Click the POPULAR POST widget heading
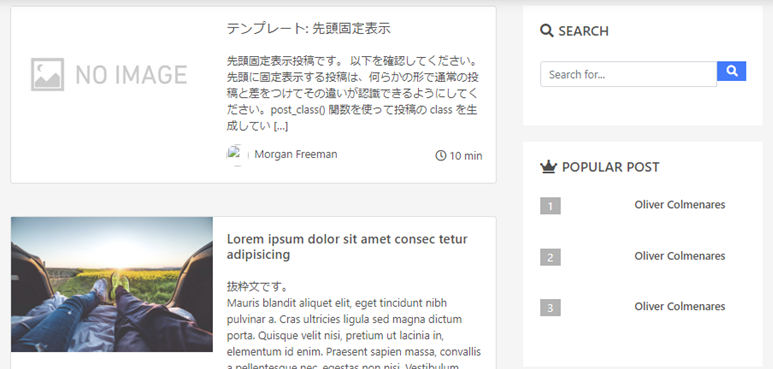This screenshot has width=773, height=369. click(x=610, y=167)
